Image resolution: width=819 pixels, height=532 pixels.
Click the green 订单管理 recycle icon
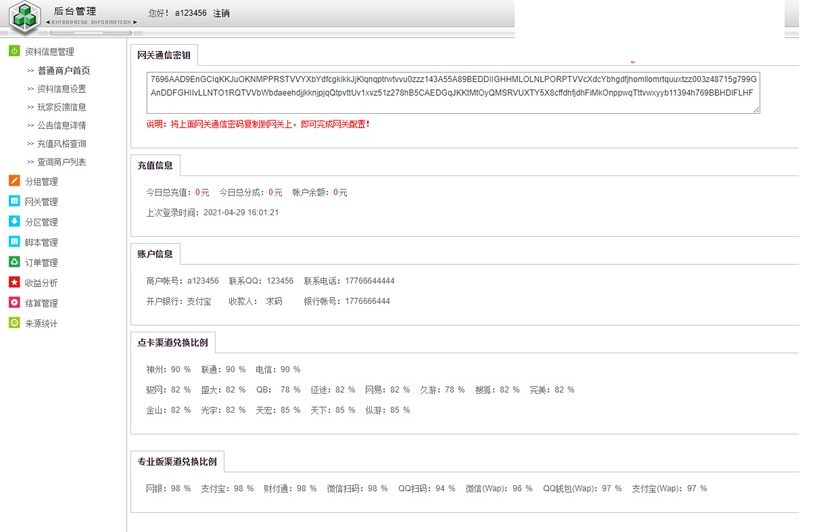click(x=14, y=262)
